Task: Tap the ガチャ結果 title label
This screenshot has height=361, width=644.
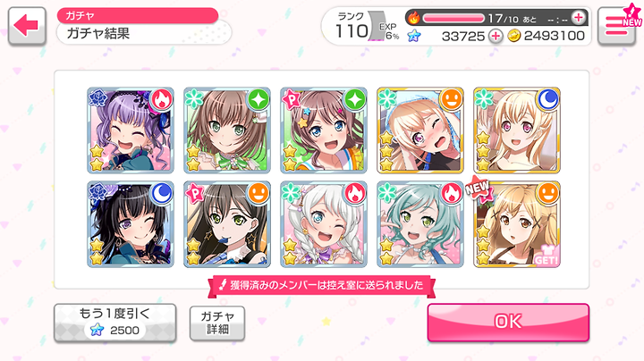Action: 98,33
